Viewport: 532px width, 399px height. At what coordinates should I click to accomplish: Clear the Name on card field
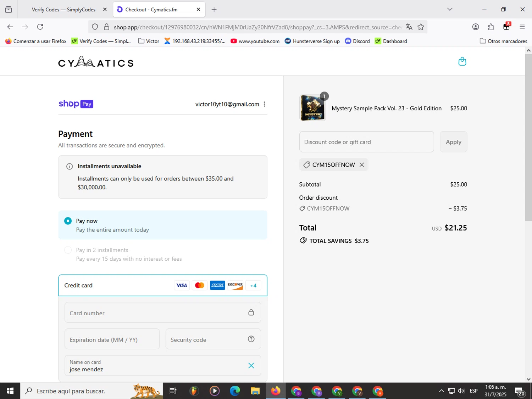tap(251, 366)
